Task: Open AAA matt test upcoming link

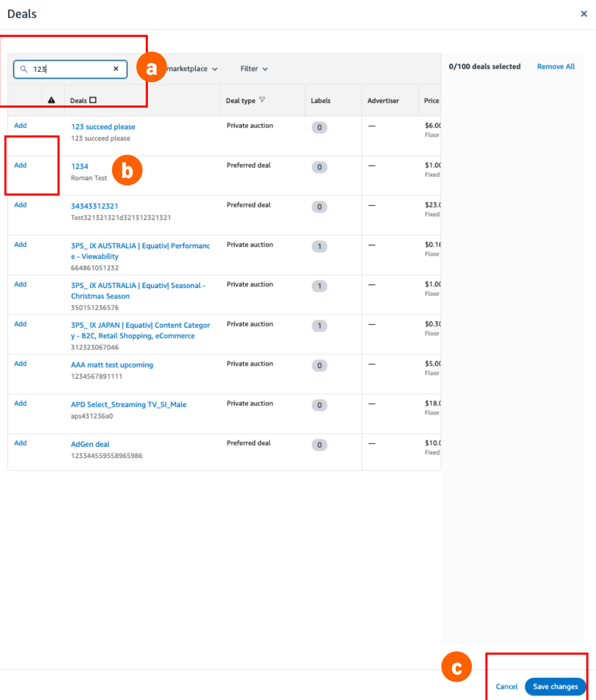Action: click(112, 365)
